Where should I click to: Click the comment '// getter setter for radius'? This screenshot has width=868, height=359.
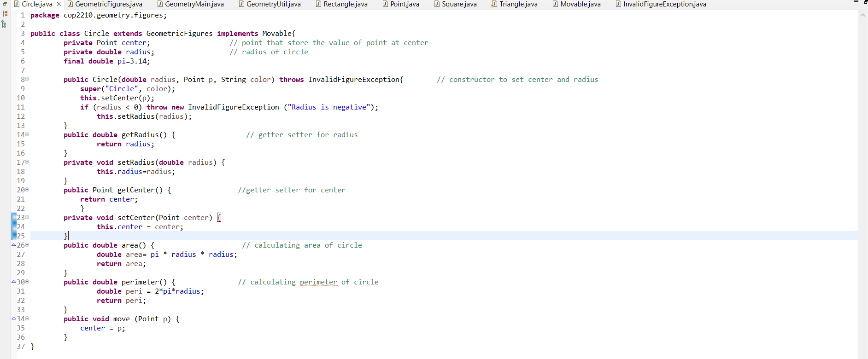[x=302, y=135]
